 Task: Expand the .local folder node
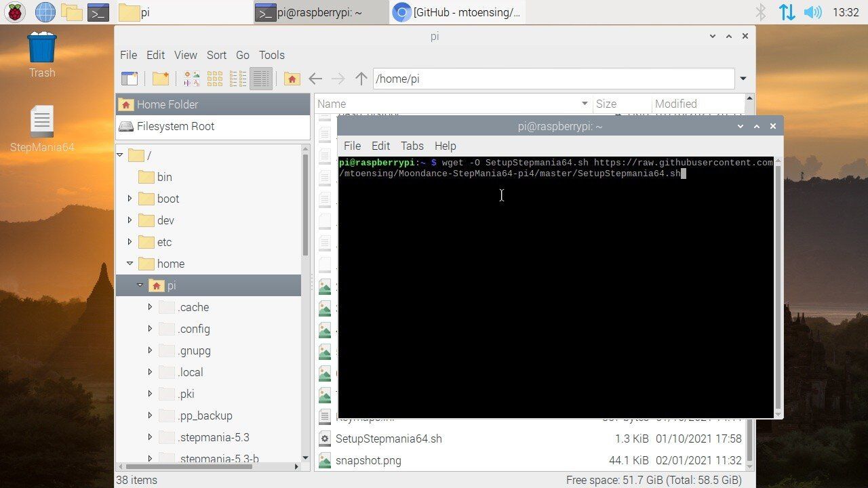click(x=150, y=372)
